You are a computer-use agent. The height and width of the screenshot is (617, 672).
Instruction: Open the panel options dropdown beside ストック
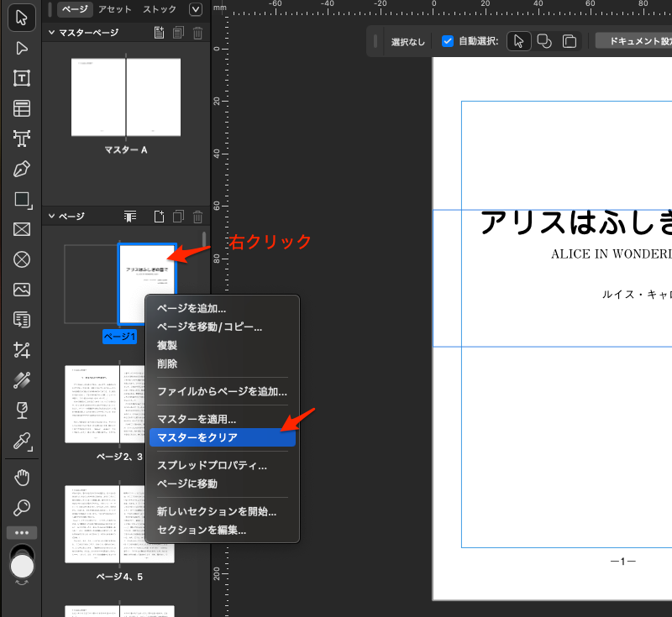(x=196, y=9)
